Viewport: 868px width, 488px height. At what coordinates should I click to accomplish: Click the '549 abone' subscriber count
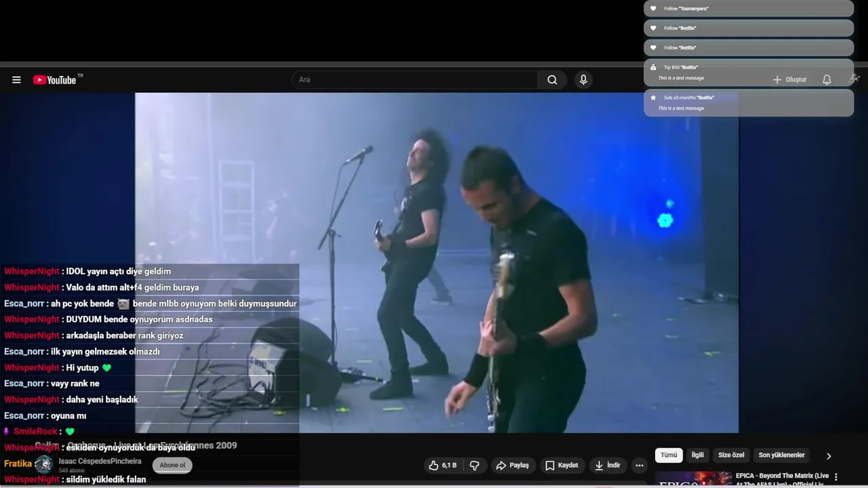(x=72, y=470)
